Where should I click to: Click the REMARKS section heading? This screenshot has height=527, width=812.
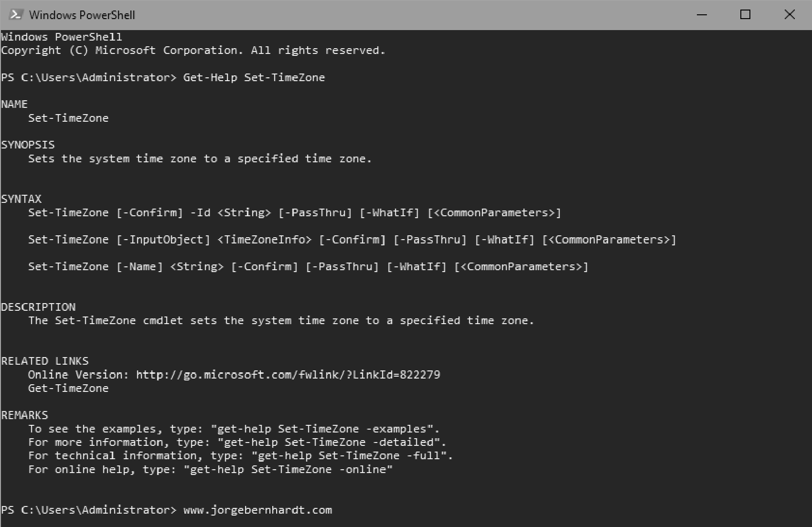25,415
